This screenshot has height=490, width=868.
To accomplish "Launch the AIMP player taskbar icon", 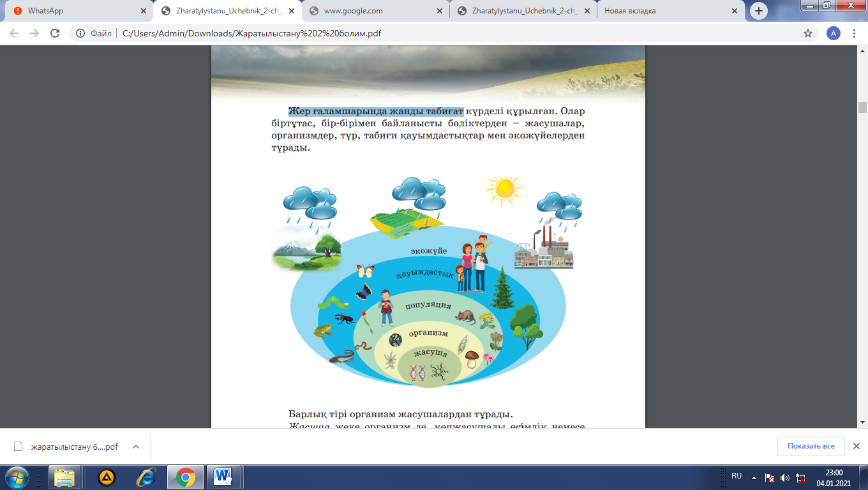I will coord(107,477).
